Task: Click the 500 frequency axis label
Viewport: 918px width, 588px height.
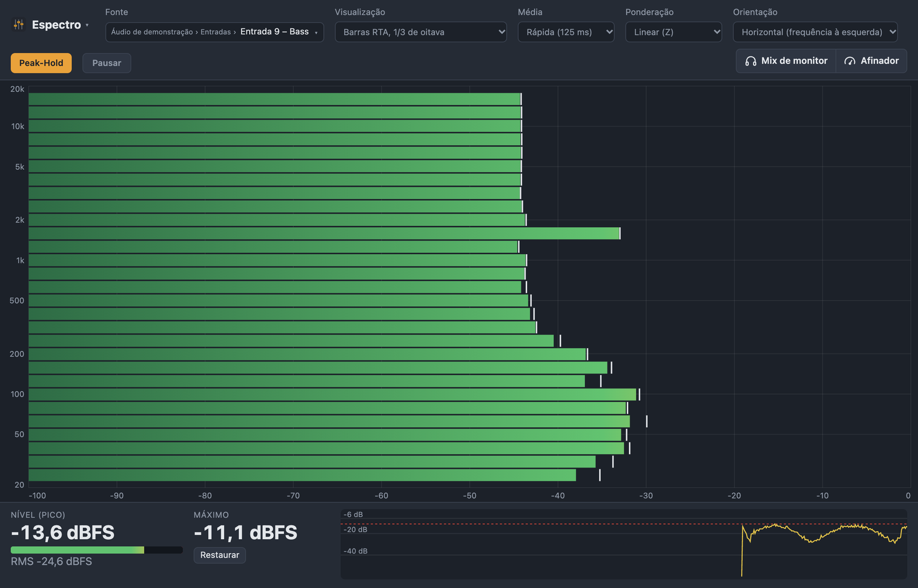Action: [x=17, y=301]
